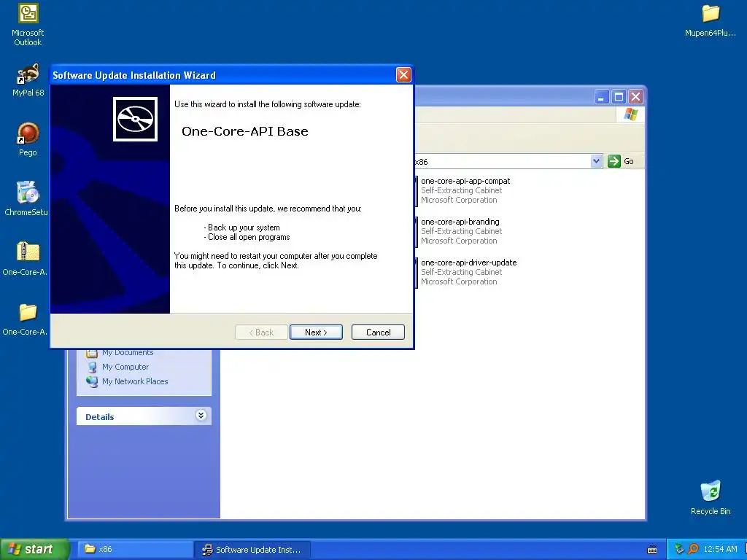Maximize the x86 Explorer window
Screen dimensions: 747x560
pos(619,97)
